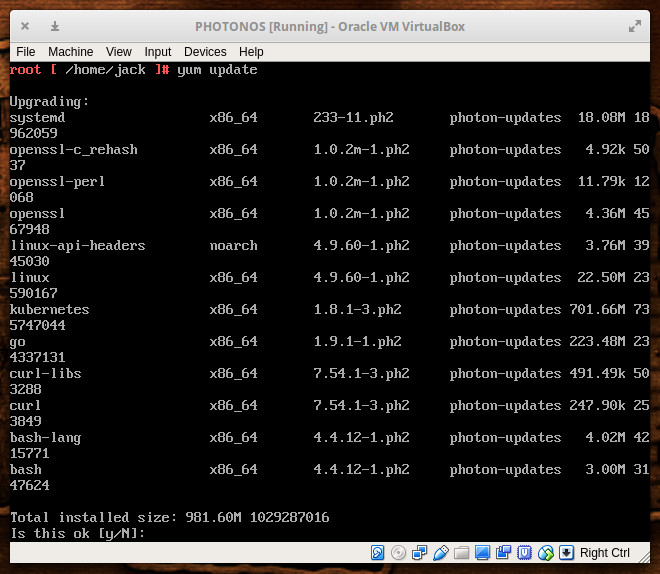
Task: Open the Help menu
Action: click(251, 52)
